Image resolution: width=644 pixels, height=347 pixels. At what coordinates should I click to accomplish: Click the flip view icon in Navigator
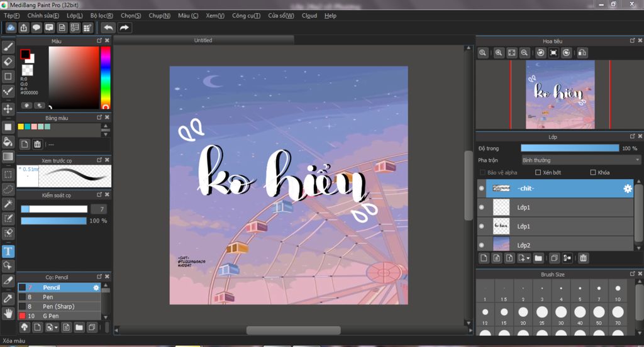(x=582, y=53)
